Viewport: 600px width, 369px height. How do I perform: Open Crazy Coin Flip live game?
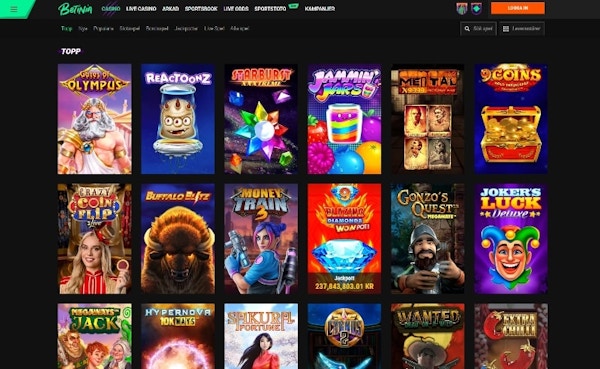tap(95, 239)
